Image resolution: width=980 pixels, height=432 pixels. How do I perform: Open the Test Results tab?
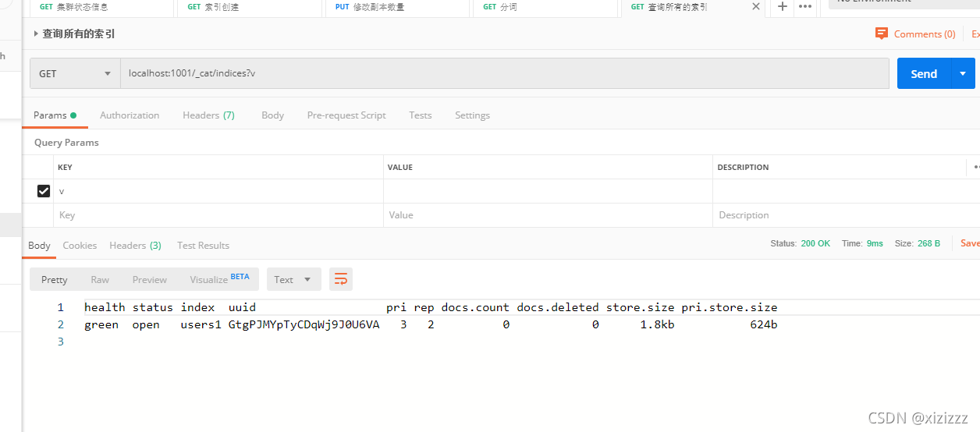tap(203, 245)
